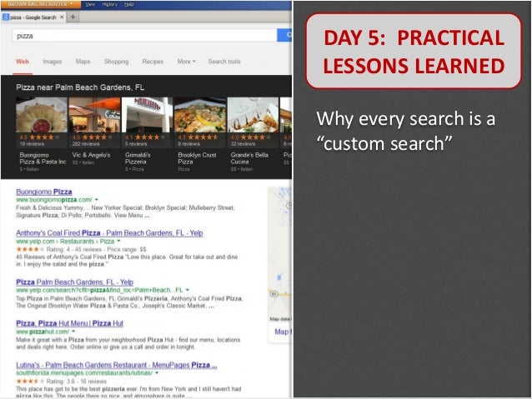Open Lutina's Palm Beach Gardens MenuPages link

tap(117, 365)
